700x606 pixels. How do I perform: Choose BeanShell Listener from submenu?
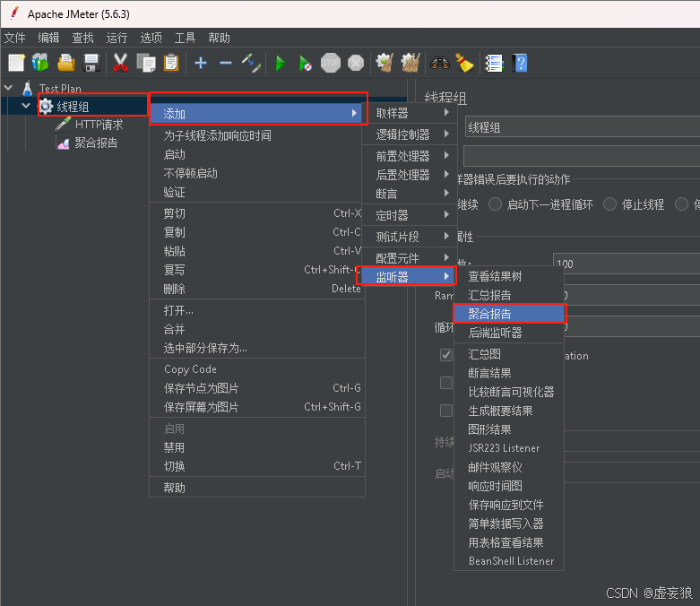(x=509, y=561)
